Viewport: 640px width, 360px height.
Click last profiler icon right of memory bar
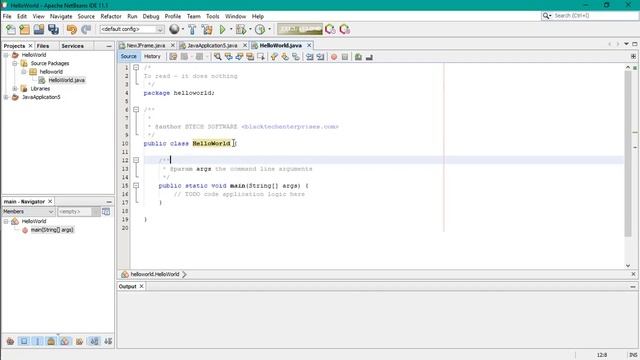coord(345,29)
